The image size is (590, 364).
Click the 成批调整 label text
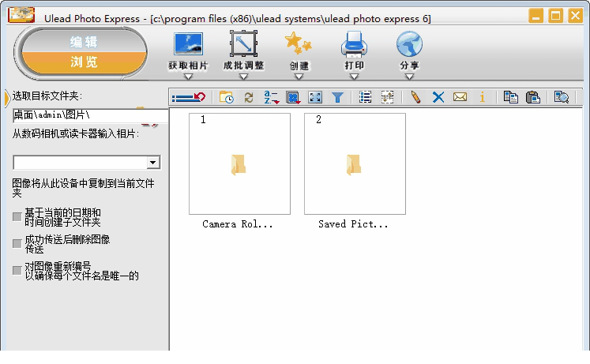243,66
